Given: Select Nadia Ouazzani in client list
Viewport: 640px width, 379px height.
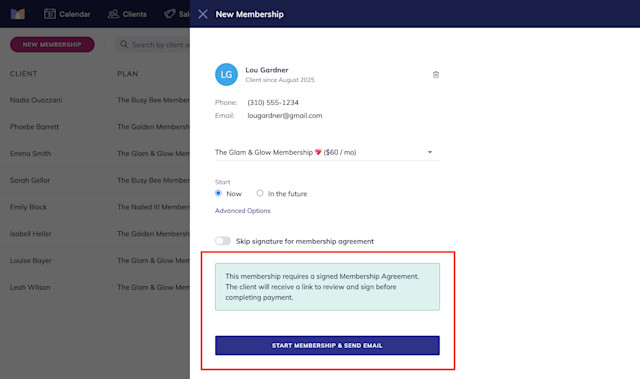Looking at the screenshot, I should [36, 100].
